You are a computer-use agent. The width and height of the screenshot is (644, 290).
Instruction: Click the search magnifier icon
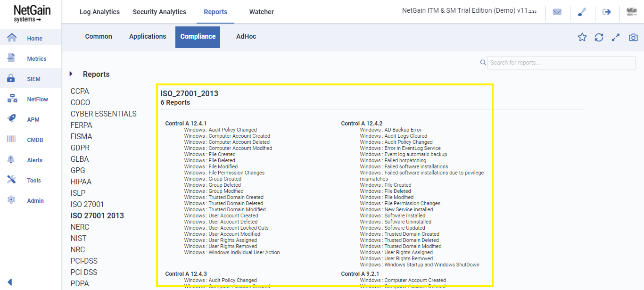pos(483,62)
